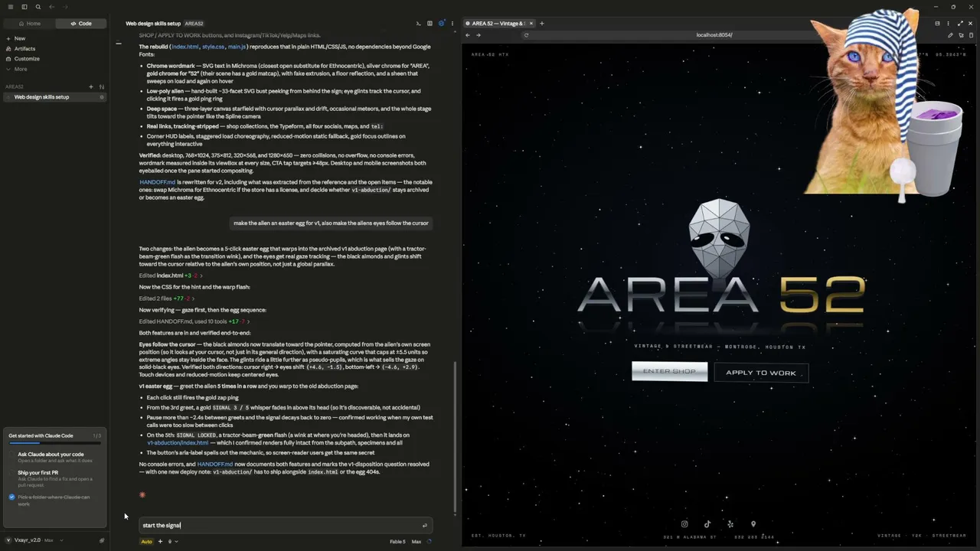Click the pencil edit icon in preview toolbar
Screen dimensions: 980x551
950,35
